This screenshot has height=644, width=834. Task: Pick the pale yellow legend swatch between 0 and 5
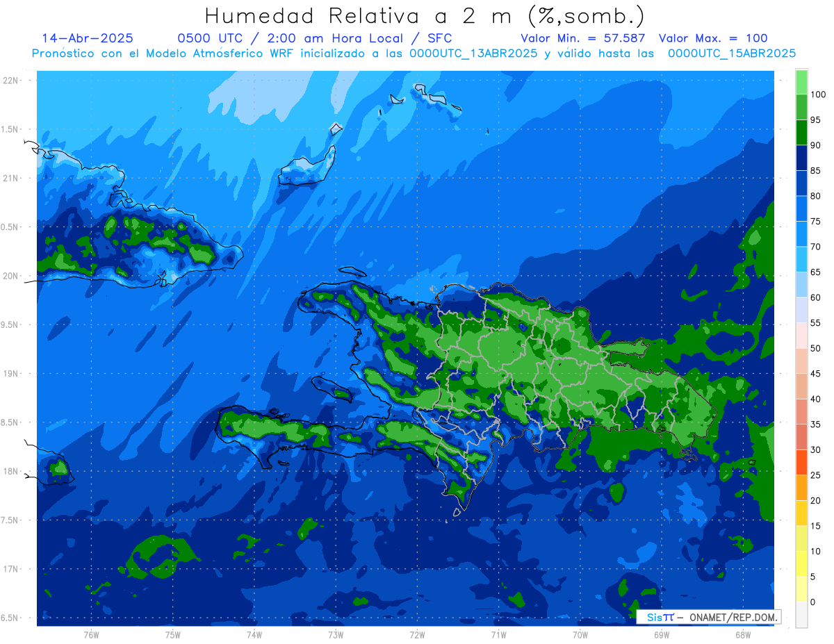pos(801,590)
